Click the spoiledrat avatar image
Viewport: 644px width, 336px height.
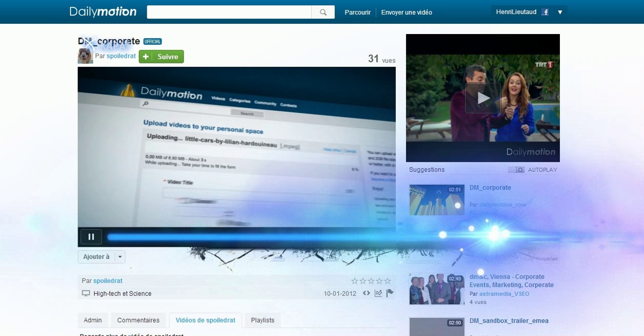click(85, 56)
